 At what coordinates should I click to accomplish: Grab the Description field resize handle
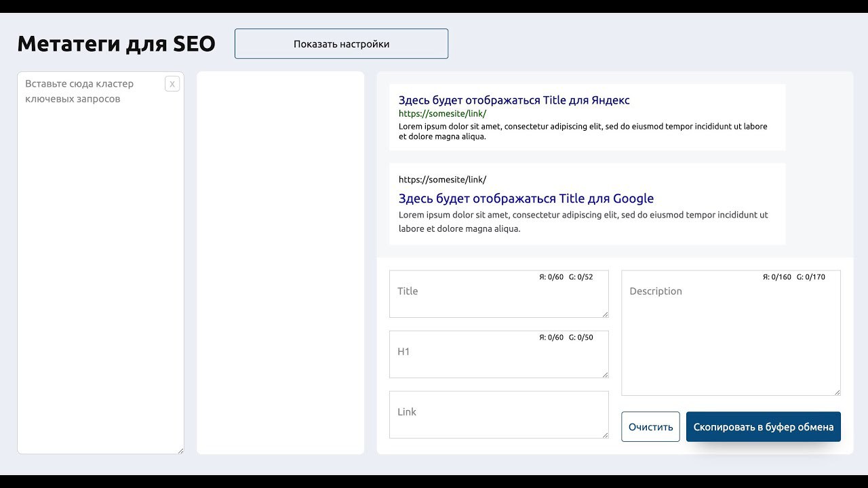click(x=837, y=392)
